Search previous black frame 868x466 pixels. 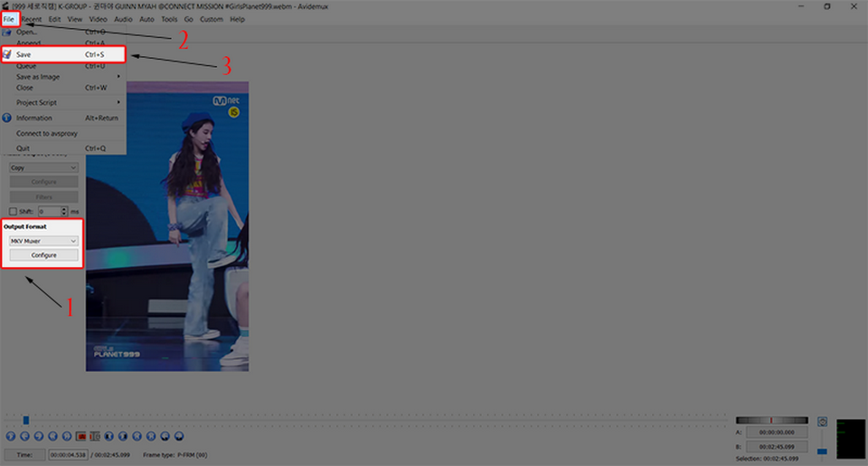tap(109, 437)
